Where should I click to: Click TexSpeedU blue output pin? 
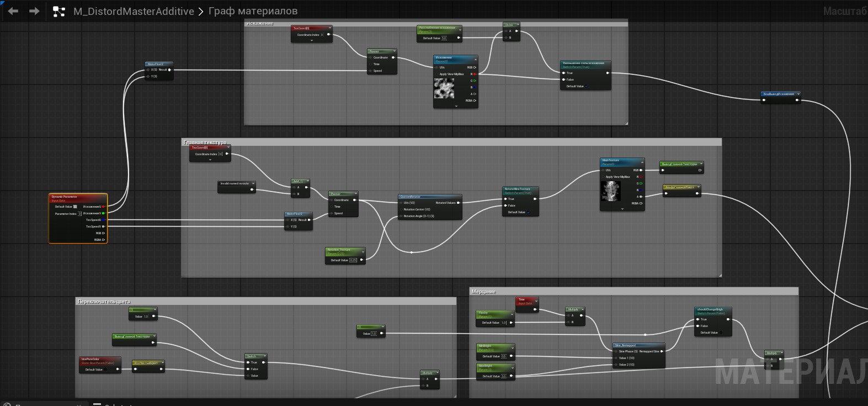click(103, 220)
